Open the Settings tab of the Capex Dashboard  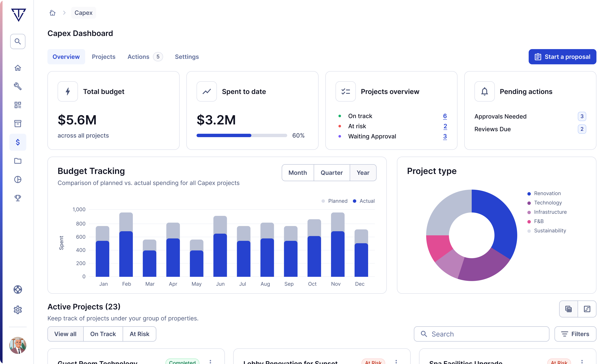point(187,57)
